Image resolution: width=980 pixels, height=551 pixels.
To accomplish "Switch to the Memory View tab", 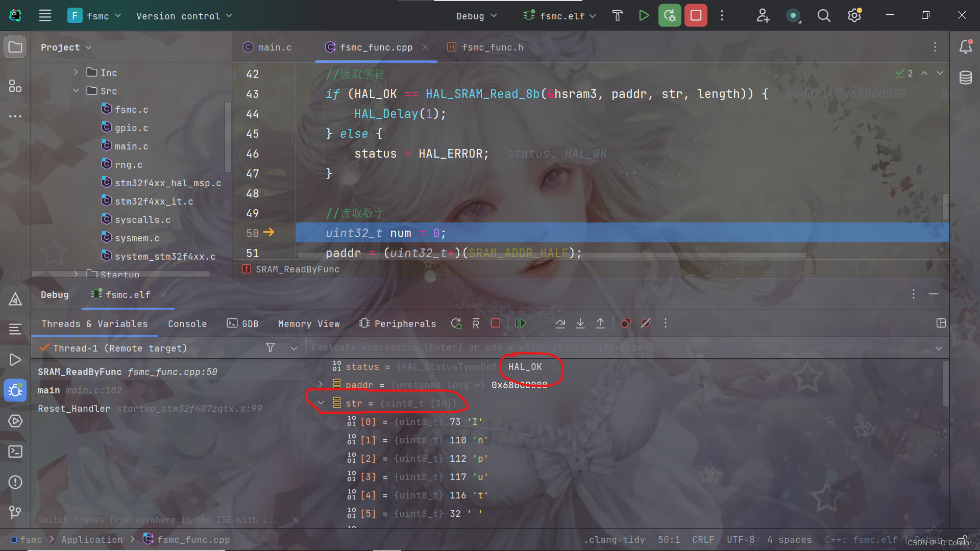I will click(309, 323).
